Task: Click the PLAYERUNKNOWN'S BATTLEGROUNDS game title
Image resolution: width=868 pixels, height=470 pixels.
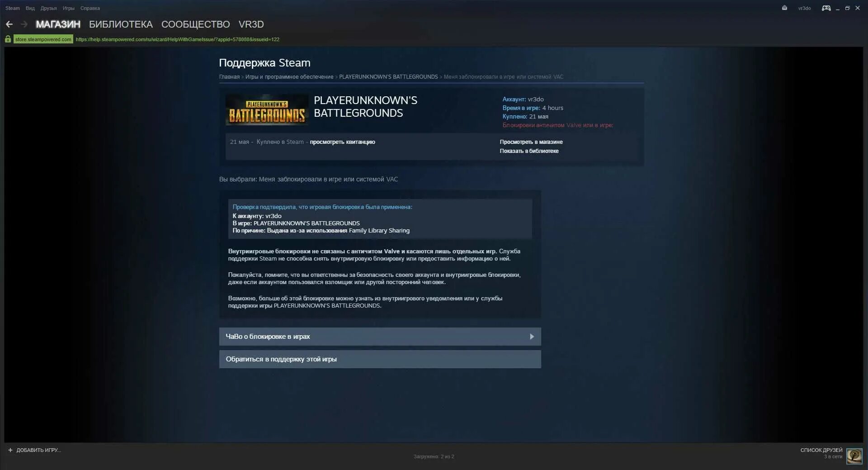Action: [x=365, y=107]
